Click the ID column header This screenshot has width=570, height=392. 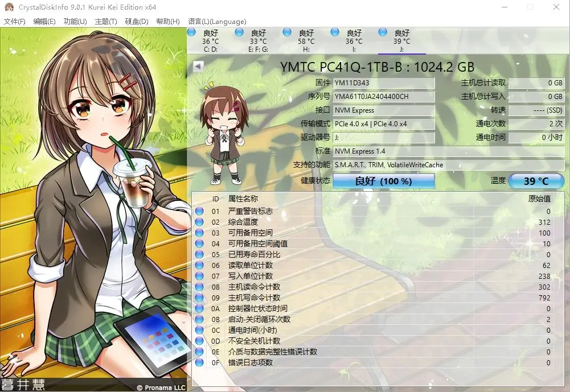216,199
